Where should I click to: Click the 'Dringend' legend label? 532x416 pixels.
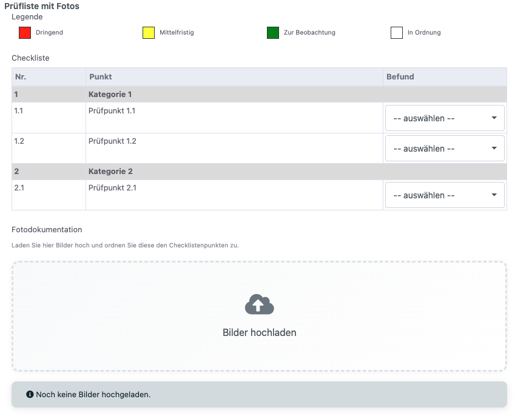49,33
